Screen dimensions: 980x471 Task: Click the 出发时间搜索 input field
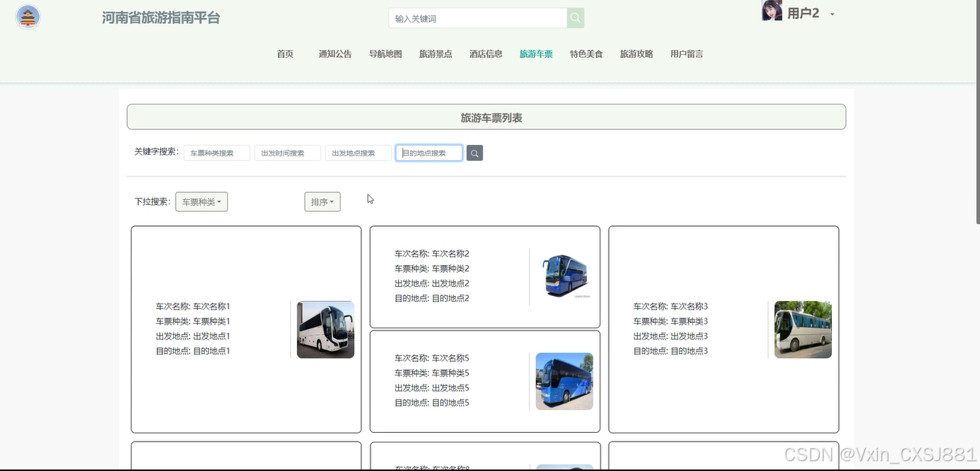click(x=288, y=153)
